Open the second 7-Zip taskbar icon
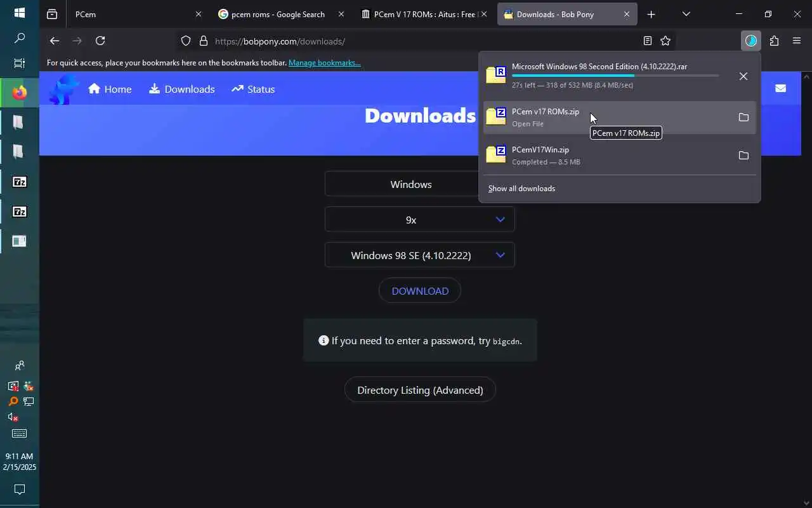 click(x=19, y=211)
